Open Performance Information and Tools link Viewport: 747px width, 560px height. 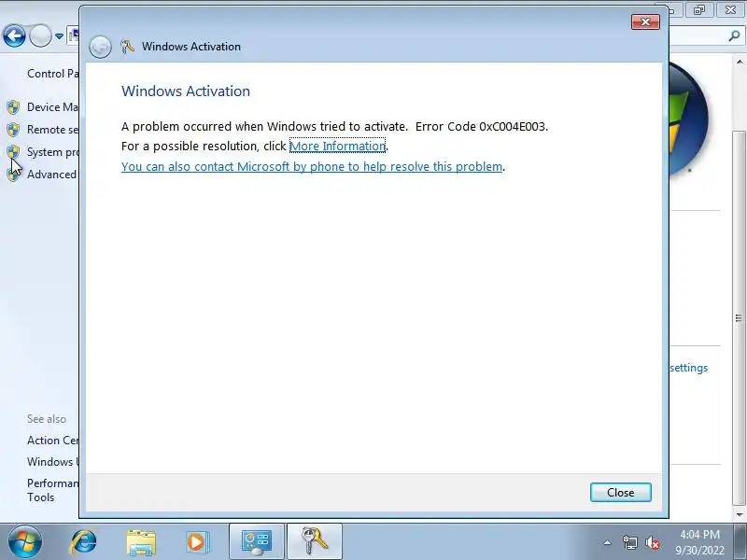52,490
